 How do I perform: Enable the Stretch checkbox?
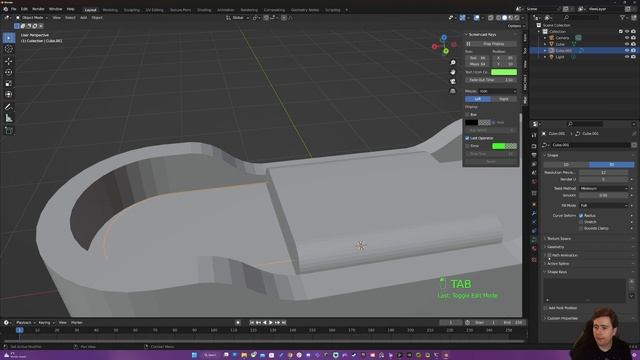pos(581,222)
